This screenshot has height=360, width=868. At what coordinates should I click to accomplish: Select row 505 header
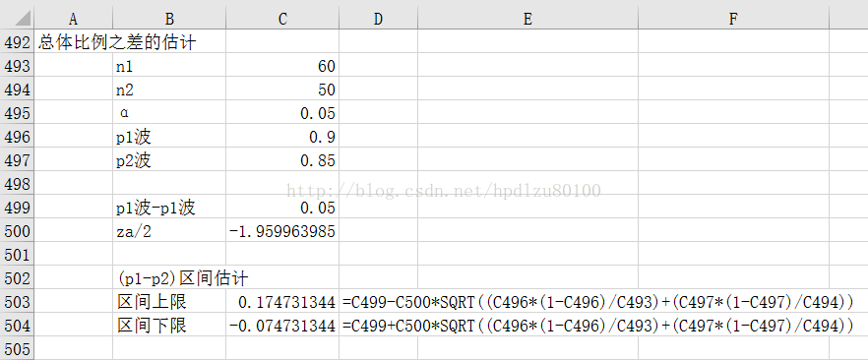tap(17, 348)
